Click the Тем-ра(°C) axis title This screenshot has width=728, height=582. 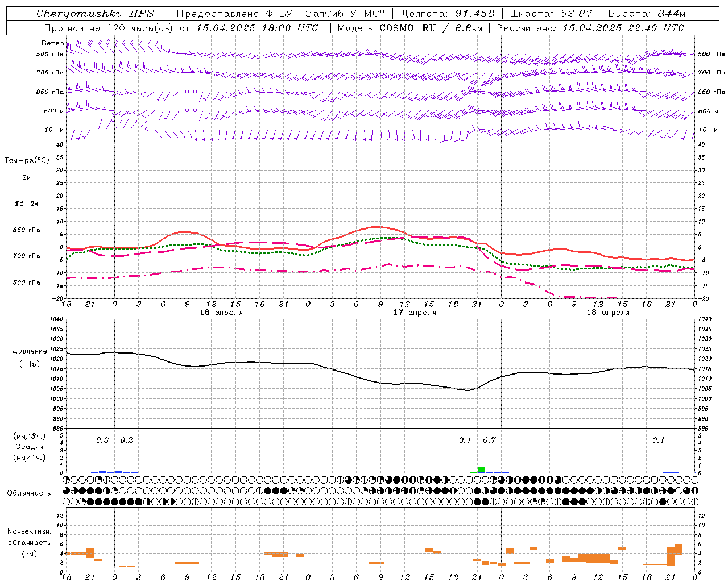27,161
